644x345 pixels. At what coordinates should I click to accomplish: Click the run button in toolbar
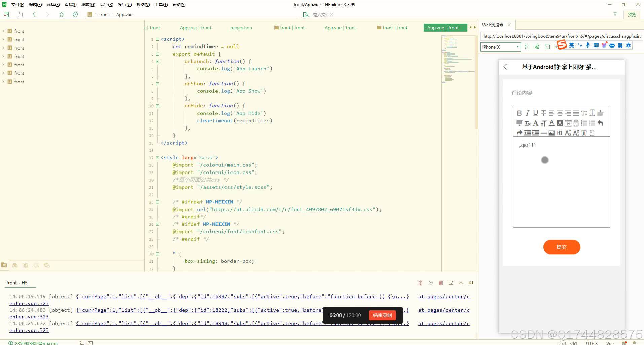point(75,14)
